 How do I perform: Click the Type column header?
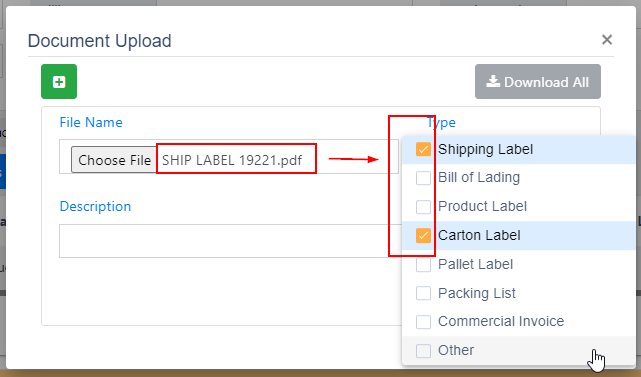[441, 122]
